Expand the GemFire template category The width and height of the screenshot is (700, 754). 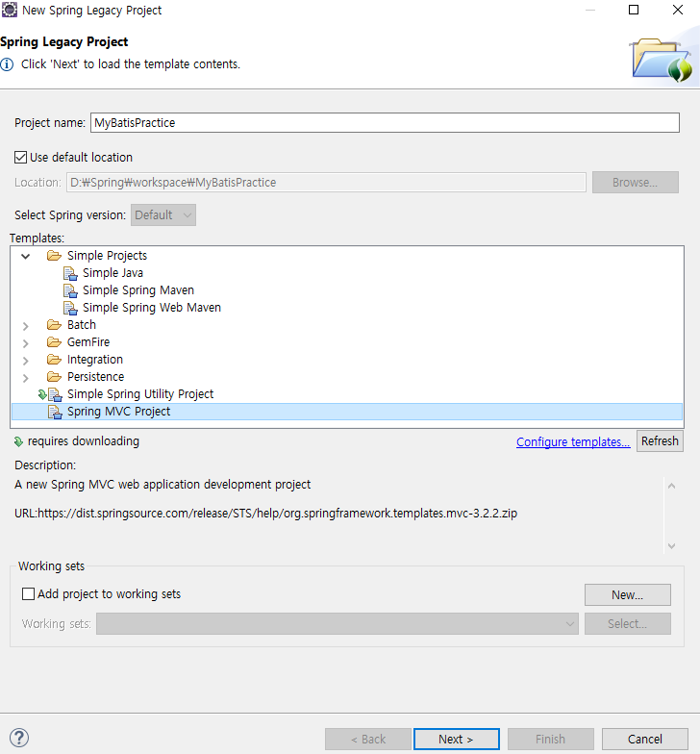pos(25,342)
